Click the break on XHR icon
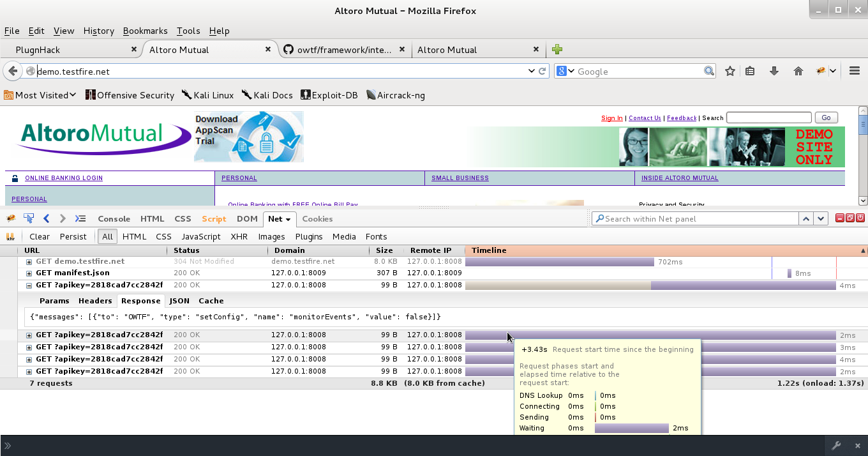This screenshot has height=456, width=868. (10, 236)
